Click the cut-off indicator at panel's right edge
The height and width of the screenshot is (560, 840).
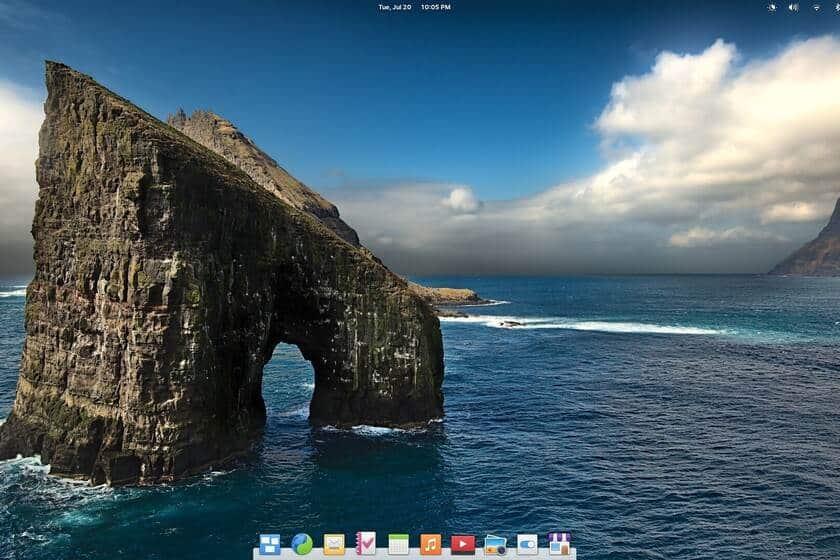[836, 7]
